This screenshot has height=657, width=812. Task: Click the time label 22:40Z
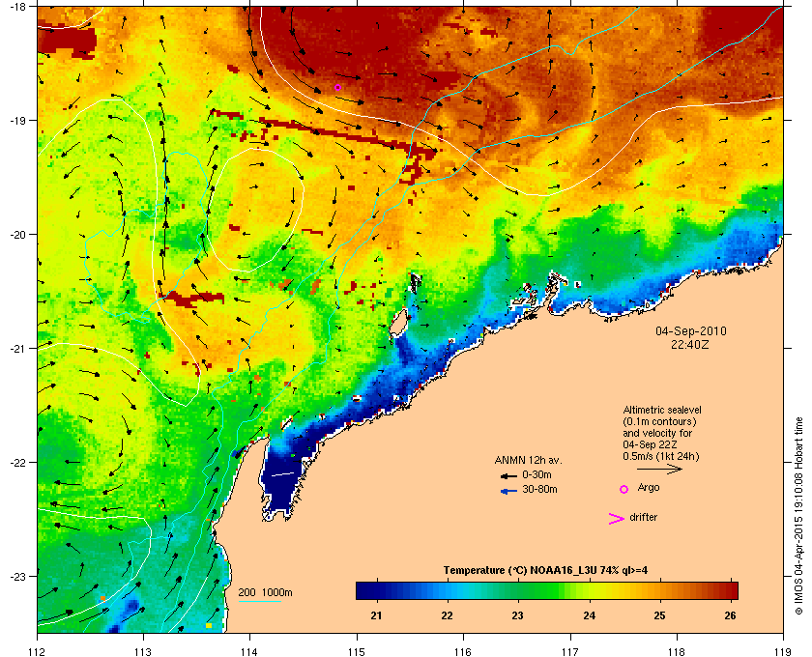[690, 344]
